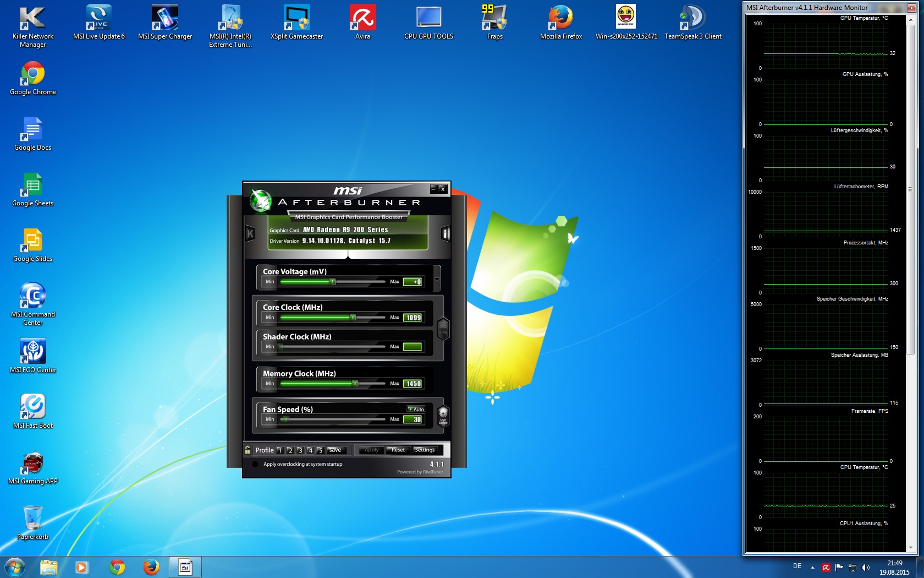
Task: Select Afterburner profile slot 2
Action: pos(290,450)
